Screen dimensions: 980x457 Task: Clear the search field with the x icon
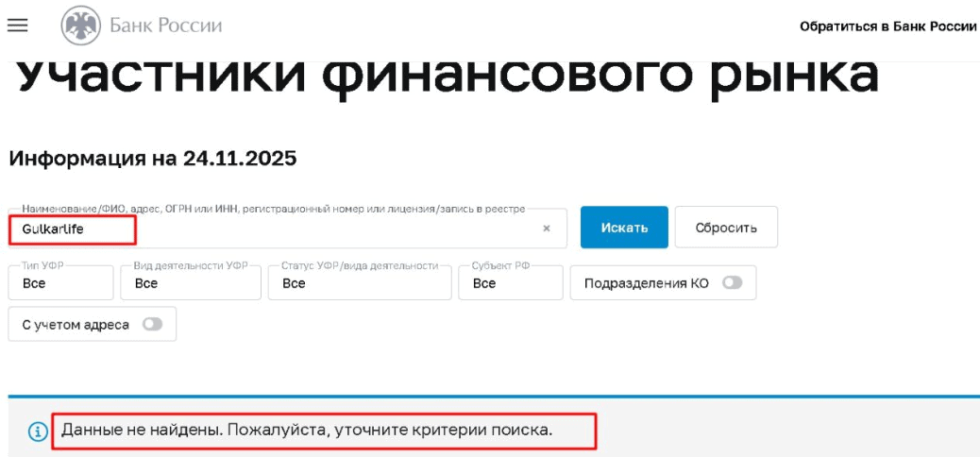[547, 228]
